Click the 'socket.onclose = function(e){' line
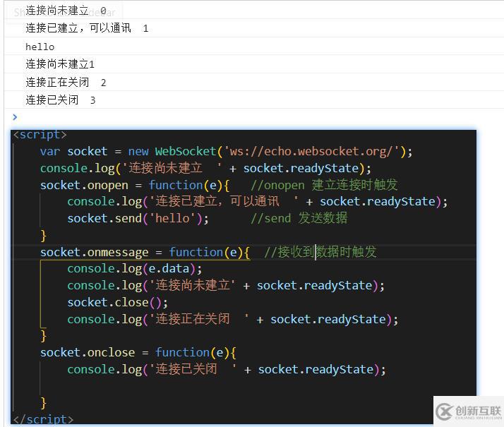 coord(138,353)
